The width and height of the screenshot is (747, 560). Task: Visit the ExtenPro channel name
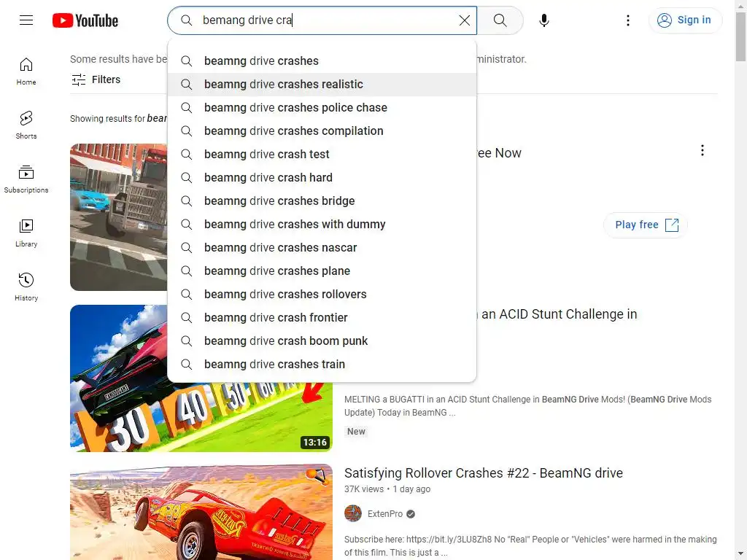tap(385, 514)
